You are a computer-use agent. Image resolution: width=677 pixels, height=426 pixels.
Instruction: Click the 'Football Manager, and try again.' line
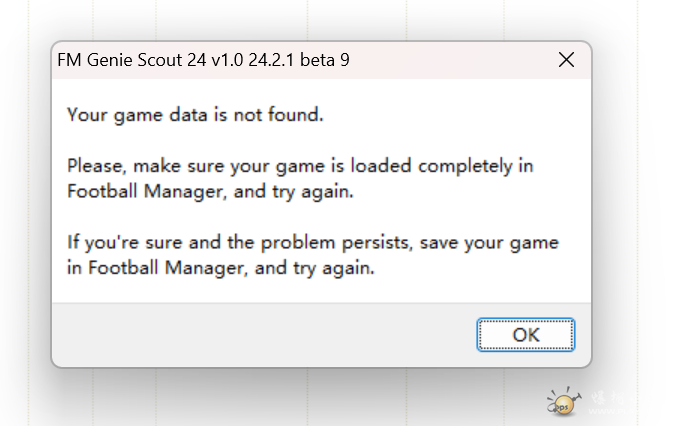[x=210, y=190]
